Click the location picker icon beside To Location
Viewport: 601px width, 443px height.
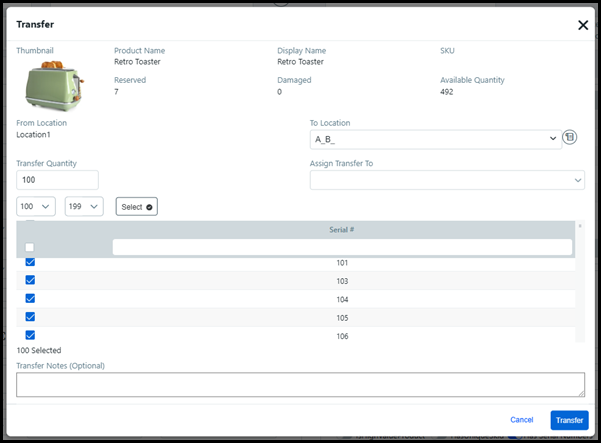[570, 138]
